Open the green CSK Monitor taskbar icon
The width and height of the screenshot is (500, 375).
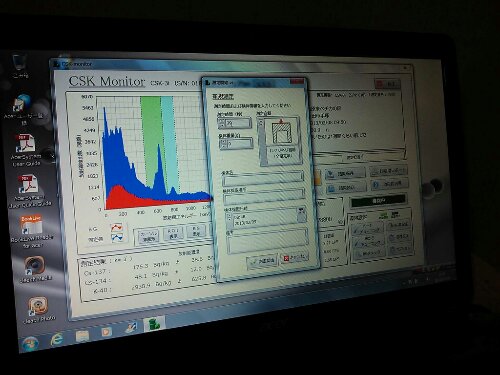[154, 324]
